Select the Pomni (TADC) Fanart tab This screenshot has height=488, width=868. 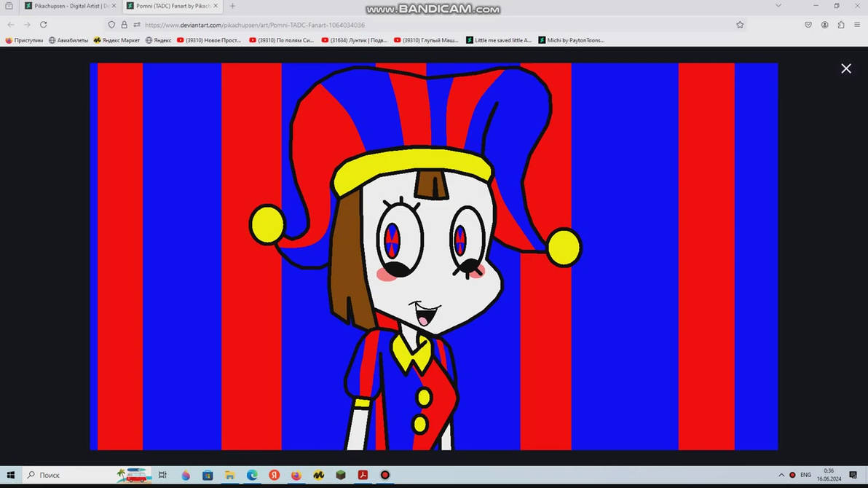coord(172,6)
